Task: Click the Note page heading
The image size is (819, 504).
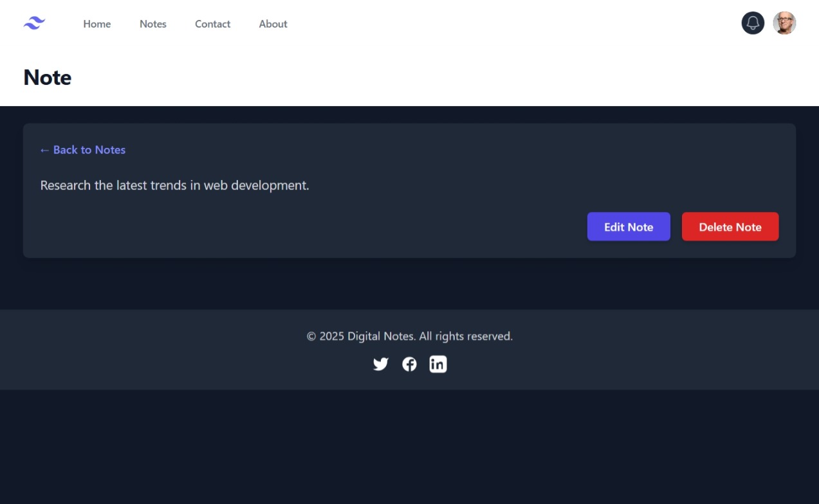Action: (48, 77)
